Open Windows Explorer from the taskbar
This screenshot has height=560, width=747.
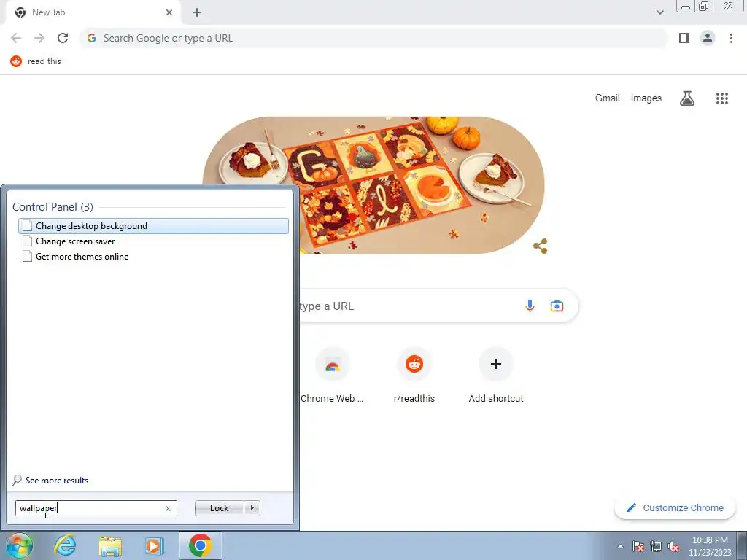[x=110, y=545]
